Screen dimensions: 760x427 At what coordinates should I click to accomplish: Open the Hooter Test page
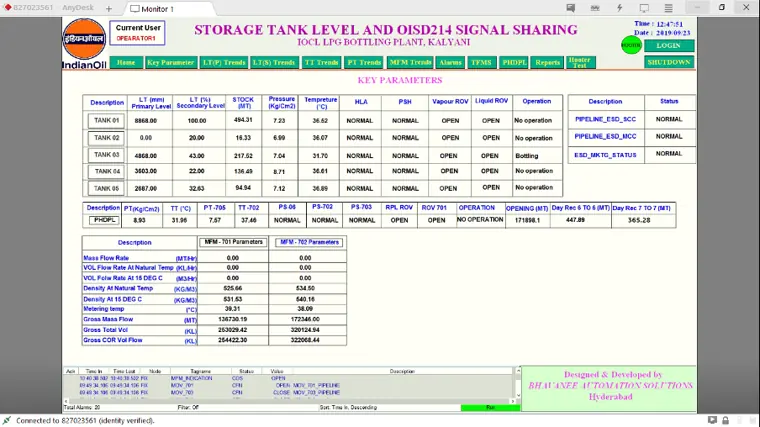click(580, 63)
